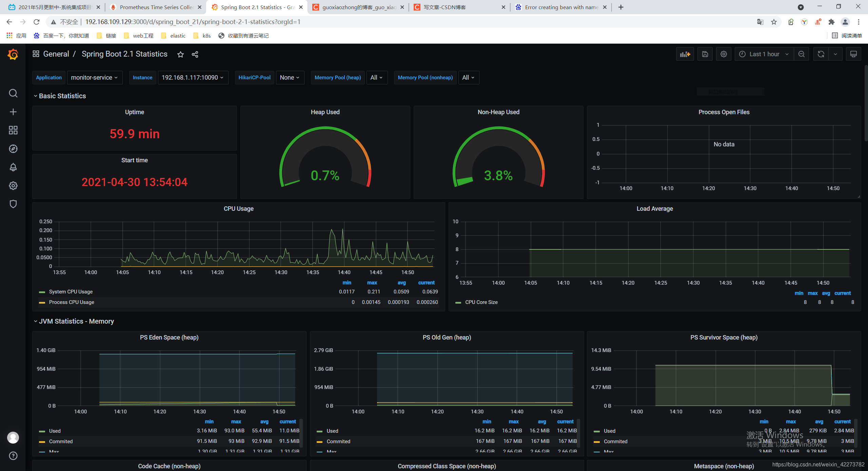Screen dimensions: 868x471
Task: Switch to the 2021年5月更新中 tab
Action: click(x=54, y=7)
